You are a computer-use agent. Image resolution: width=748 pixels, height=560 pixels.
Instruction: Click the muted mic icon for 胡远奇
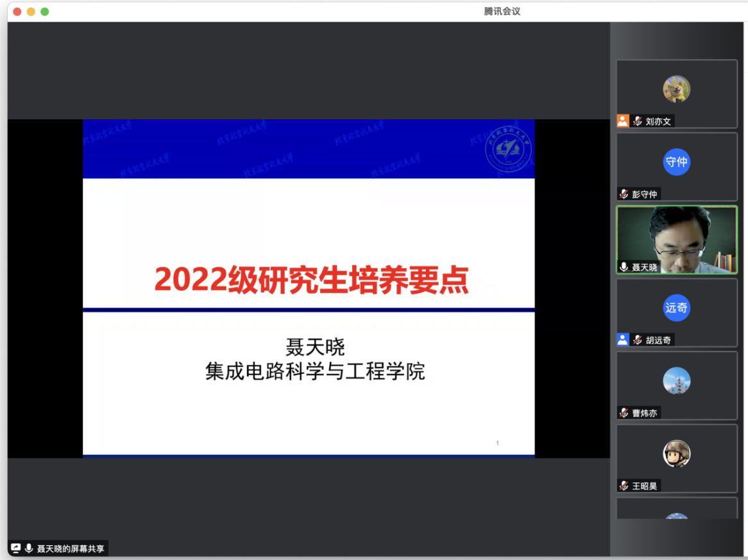(x=637, y=340)
